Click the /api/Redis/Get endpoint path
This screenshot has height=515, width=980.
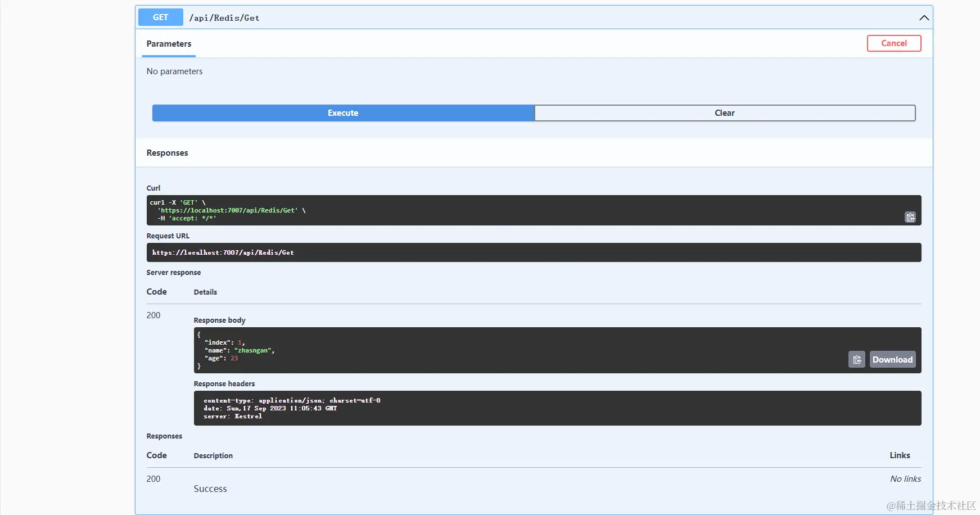point(224,18)
